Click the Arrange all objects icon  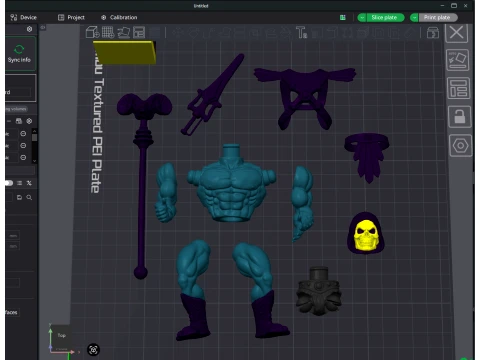(x=139, y=32)
